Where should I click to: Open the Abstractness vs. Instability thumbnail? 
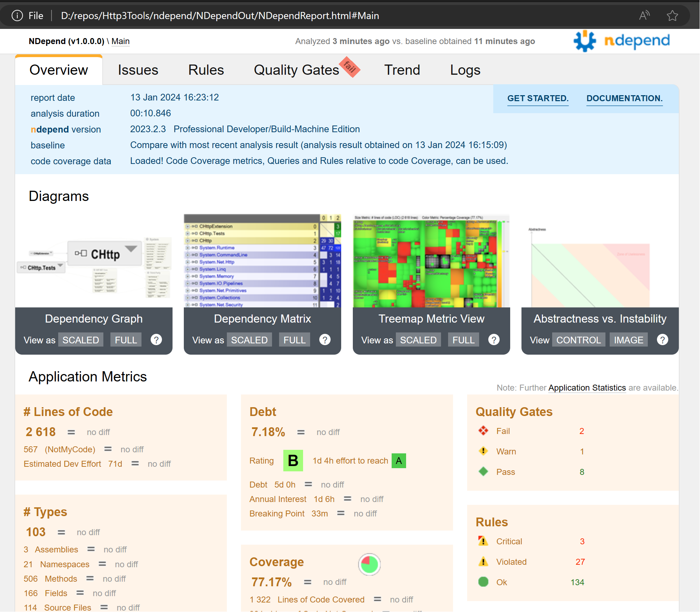point(600,261)
